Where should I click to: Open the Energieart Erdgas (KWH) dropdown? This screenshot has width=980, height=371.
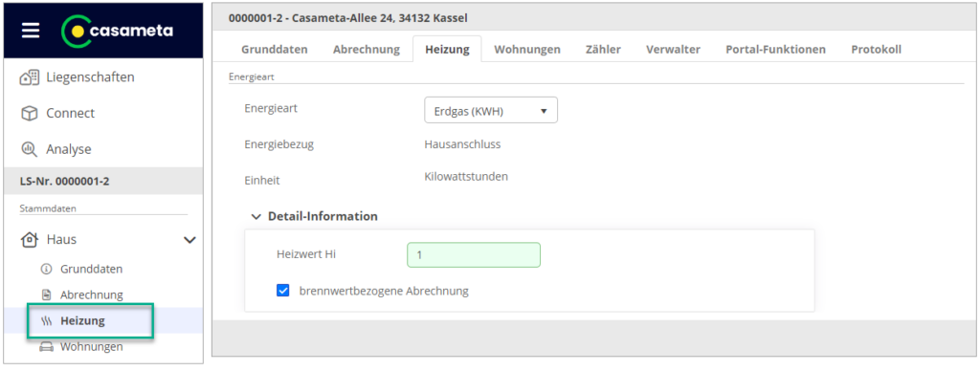tap(491, 110)
